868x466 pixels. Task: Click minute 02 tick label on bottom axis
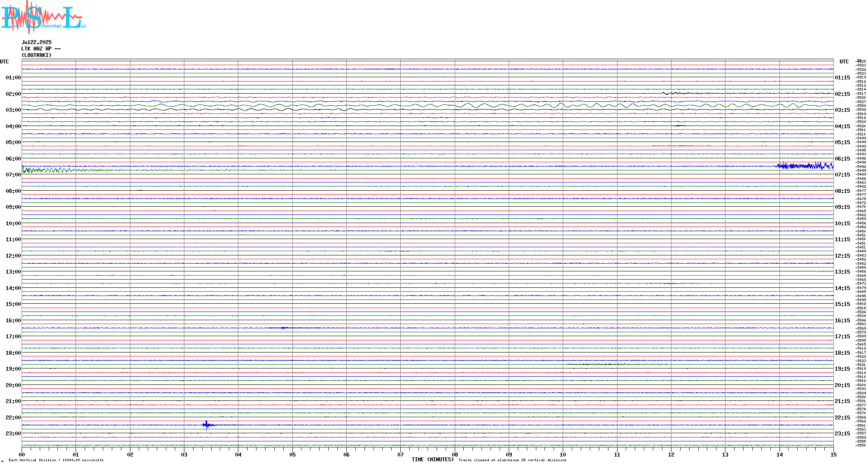click(x=130, y=454)
